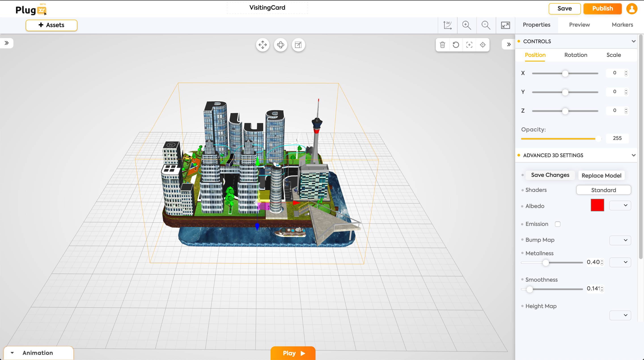Viewport: 644px width, 360px height.
Task: Click the zoom out icon
Action: [486, 25]
